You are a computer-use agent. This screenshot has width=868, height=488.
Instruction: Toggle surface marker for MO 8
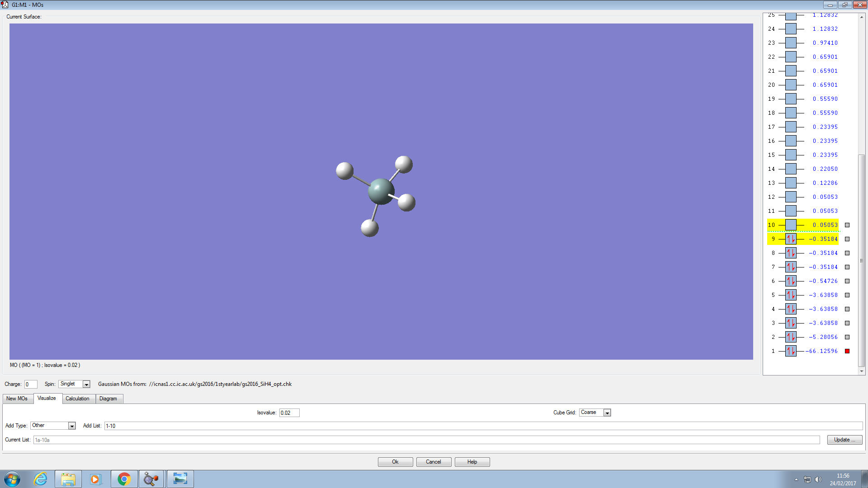click(x=847, y=253)
